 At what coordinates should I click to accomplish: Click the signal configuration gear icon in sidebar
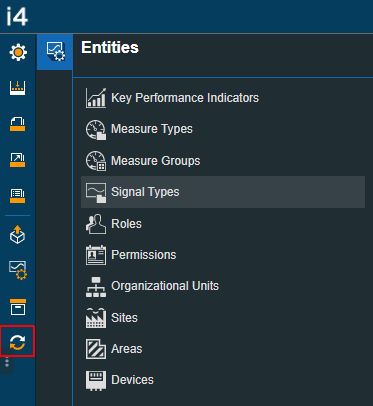click(x=18, y=270)
